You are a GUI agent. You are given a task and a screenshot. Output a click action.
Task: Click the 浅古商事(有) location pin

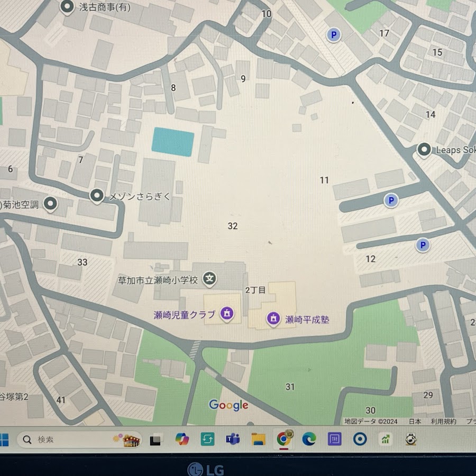[67, 7]
